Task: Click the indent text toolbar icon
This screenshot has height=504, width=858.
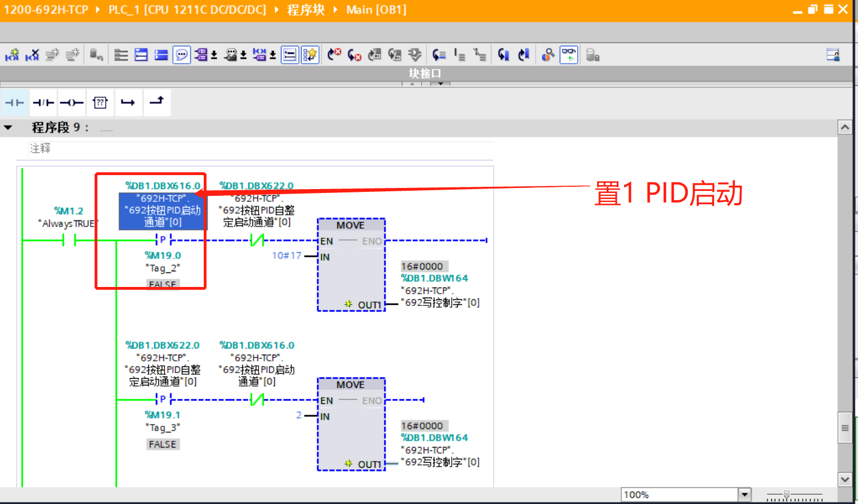Action: click(460, 55)
